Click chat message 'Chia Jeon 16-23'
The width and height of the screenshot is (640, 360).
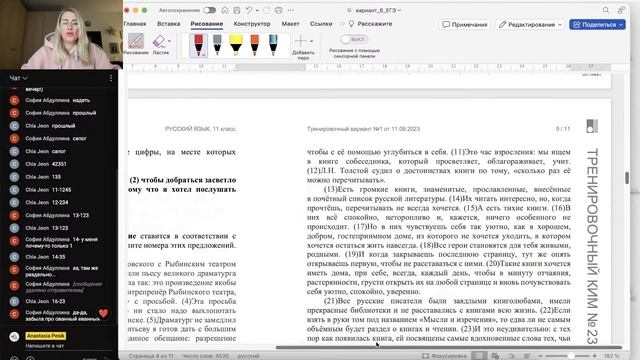click(45, 301)
